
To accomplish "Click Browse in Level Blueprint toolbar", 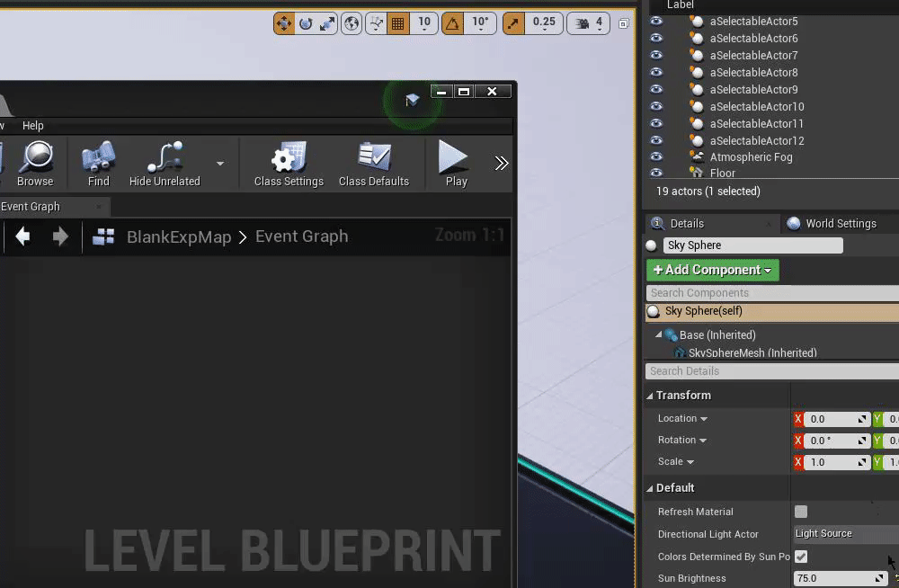I will [36, 164].
